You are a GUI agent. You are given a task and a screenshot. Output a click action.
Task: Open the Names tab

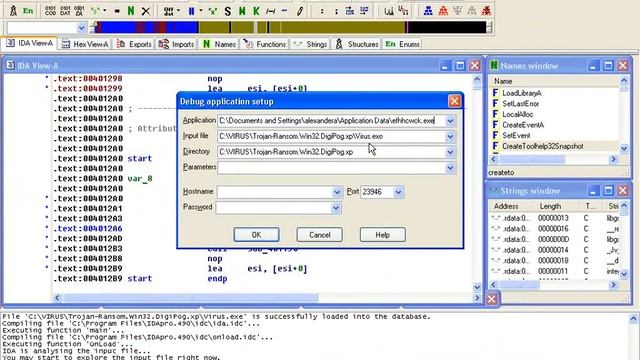coord(220,44)
